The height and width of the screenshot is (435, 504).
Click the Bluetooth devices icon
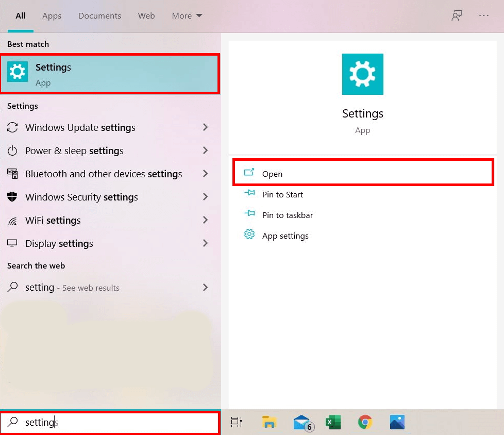[12, 174]
